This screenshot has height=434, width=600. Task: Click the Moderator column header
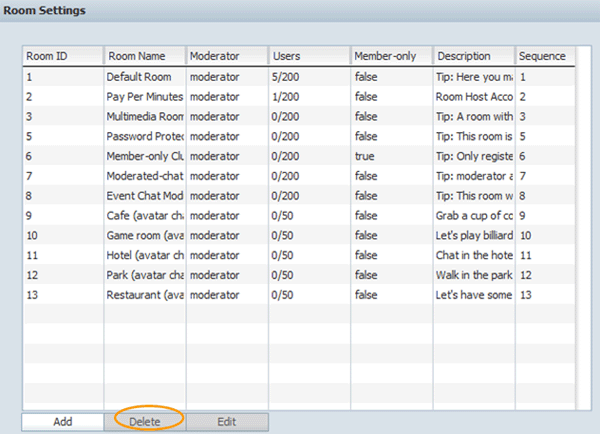pos(226,56)
